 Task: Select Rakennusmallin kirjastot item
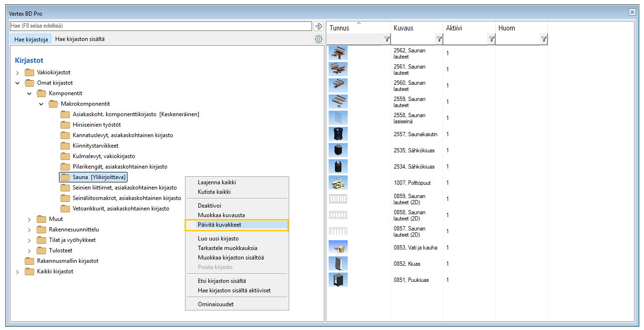pos(62,261)
